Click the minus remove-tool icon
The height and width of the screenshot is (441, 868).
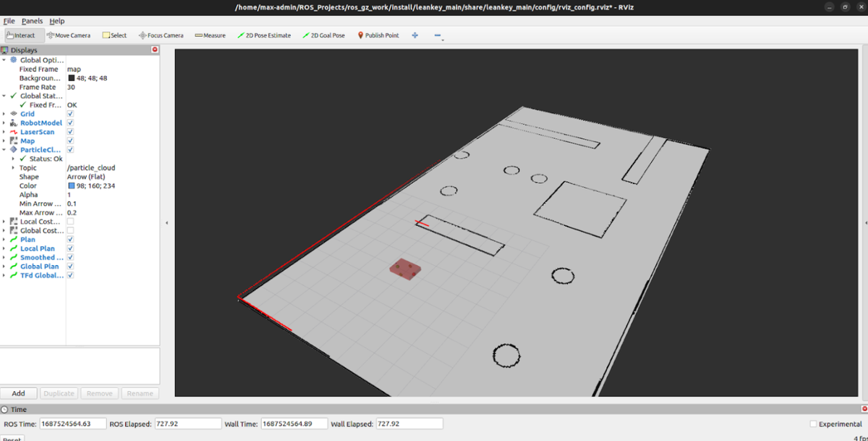pyautogui.click(x=438, y=35)
